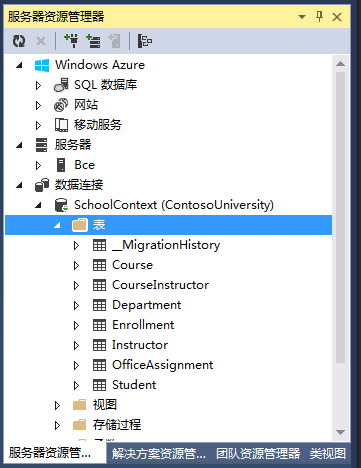This screenshot has height=468, width=361.
Task: Click the grayed SharePoint connection icon
Action: (114, 41)
